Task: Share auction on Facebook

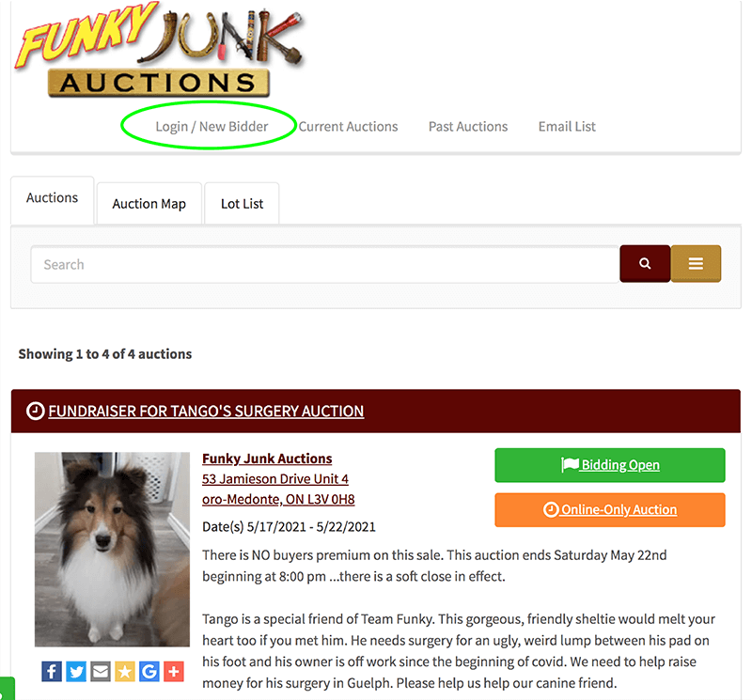Action: tap(52, 671)
